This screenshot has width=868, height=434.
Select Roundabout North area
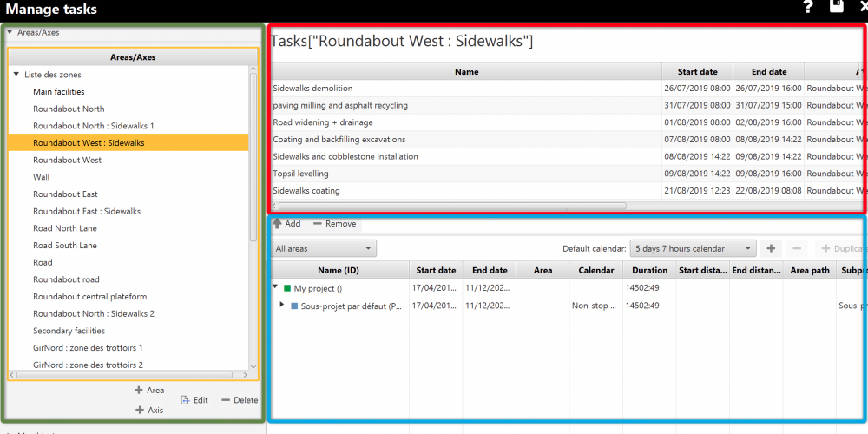pyautogui.click(x=69, y=109)
